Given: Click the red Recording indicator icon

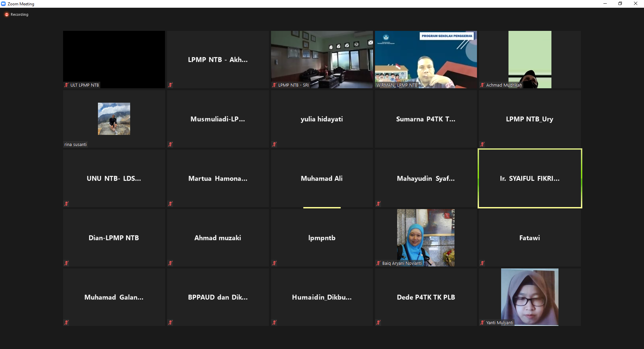Looking at the screenshot, I should coord(6,14).
